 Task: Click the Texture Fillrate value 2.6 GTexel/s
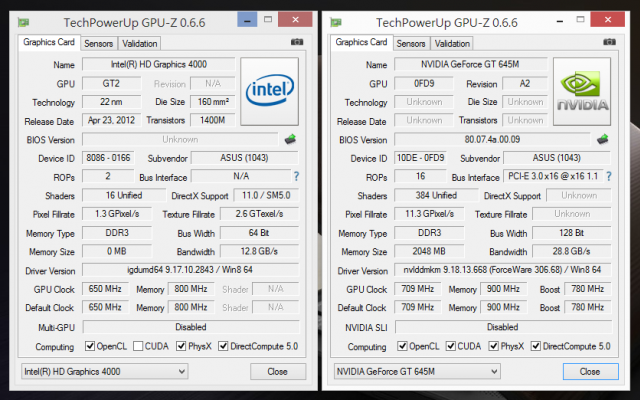[x=260, y=213]
